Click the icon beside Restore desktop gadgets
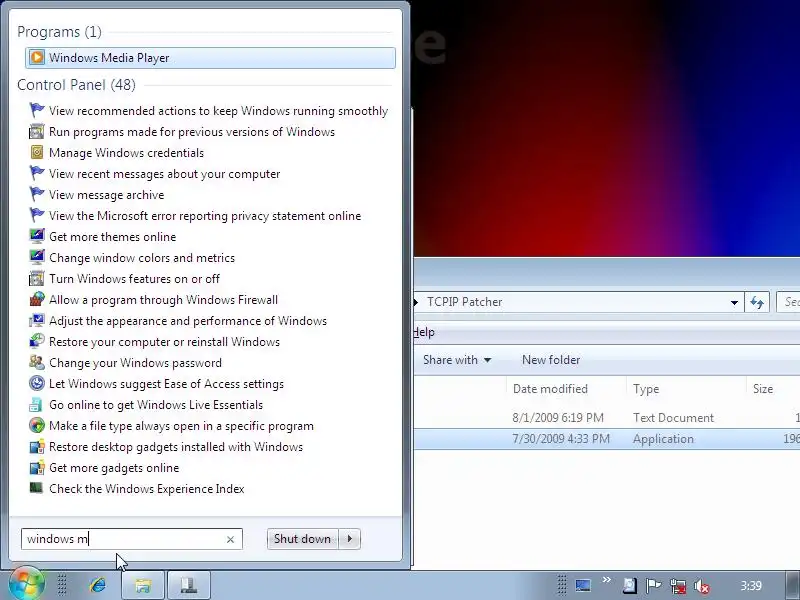 click(x=37, y=446)
